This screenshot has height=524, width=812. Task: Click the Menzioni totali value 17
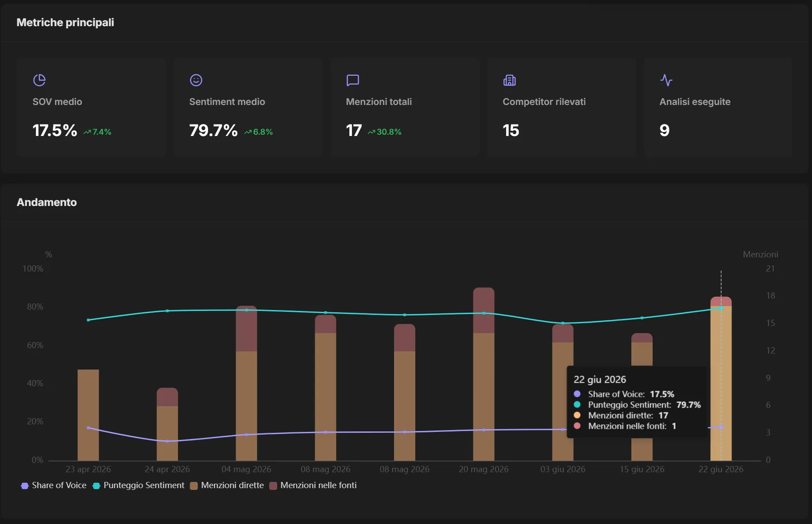(x=354, y=131)
